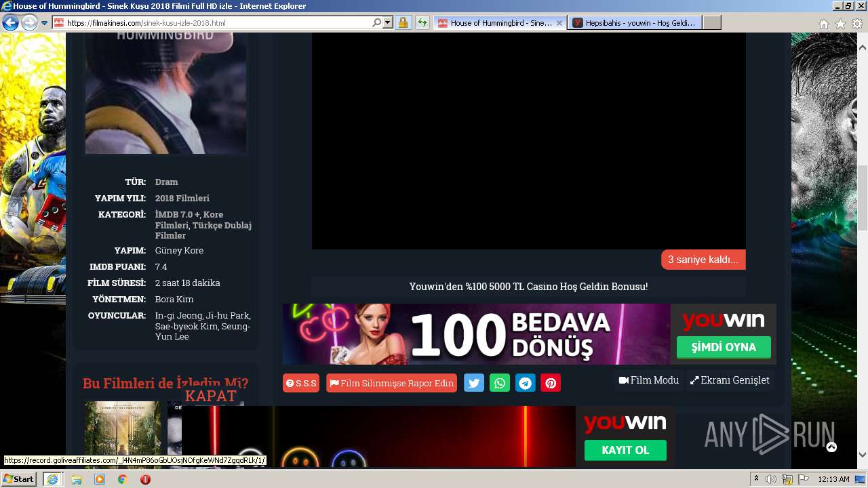Click Film Silinmişse Rapor Edin button

click(x=391, y=383)
